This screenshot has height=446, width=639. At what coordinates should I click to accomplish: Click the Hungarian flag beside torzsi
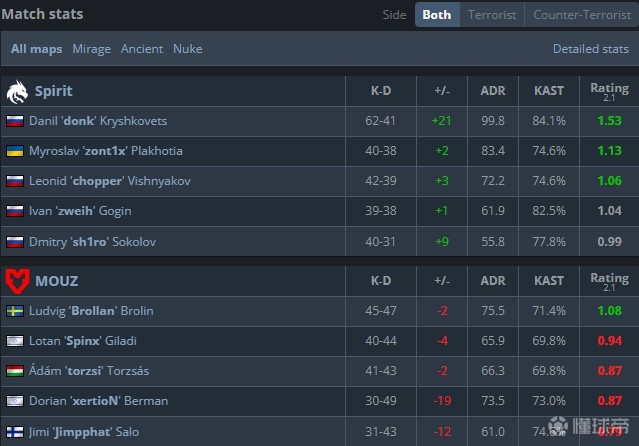coord(15,371)
